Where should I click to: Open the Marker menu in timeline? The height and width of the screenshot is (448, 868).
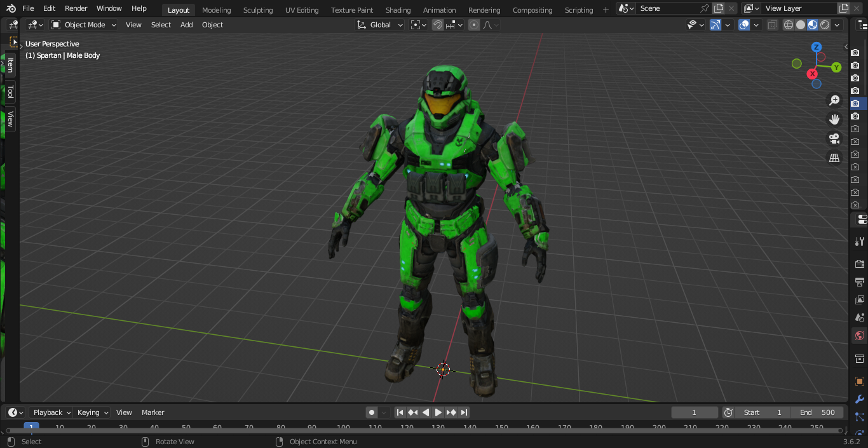click(153, 412)
